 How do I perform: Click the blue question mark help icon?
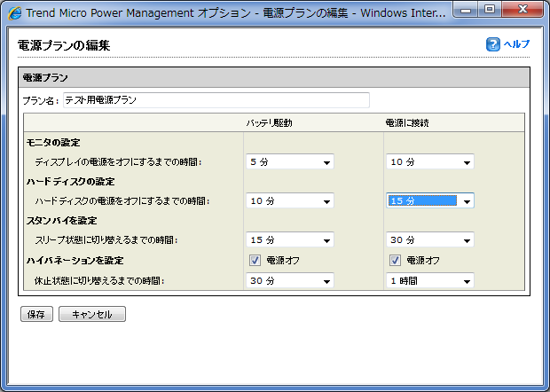tap(493, 44)
